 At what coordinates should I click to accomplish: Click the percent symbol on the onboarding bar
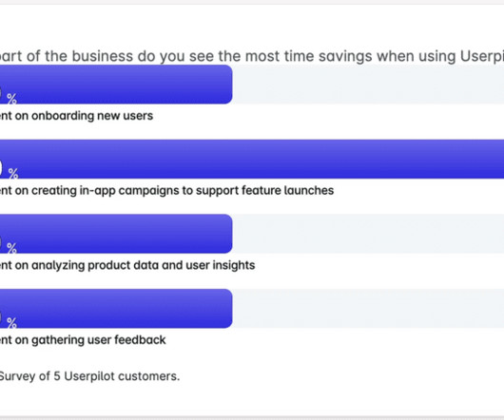point(12,99)
